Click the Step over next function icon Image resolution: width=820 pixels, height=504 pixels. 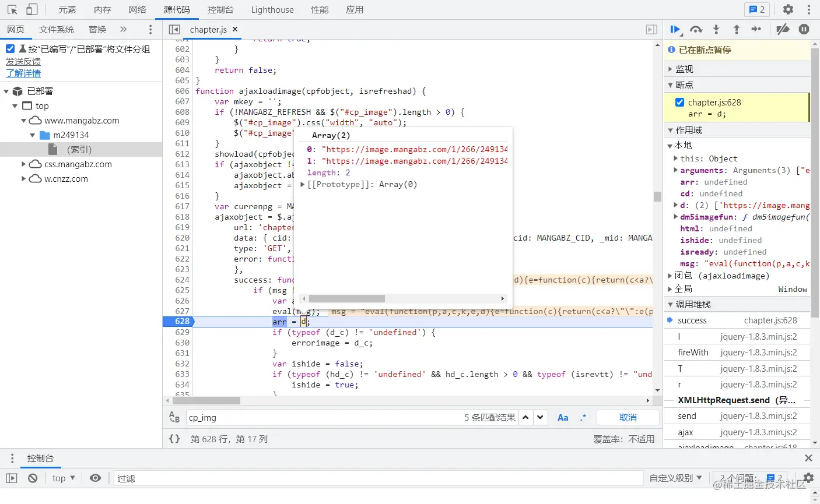(x=696, y=29)
